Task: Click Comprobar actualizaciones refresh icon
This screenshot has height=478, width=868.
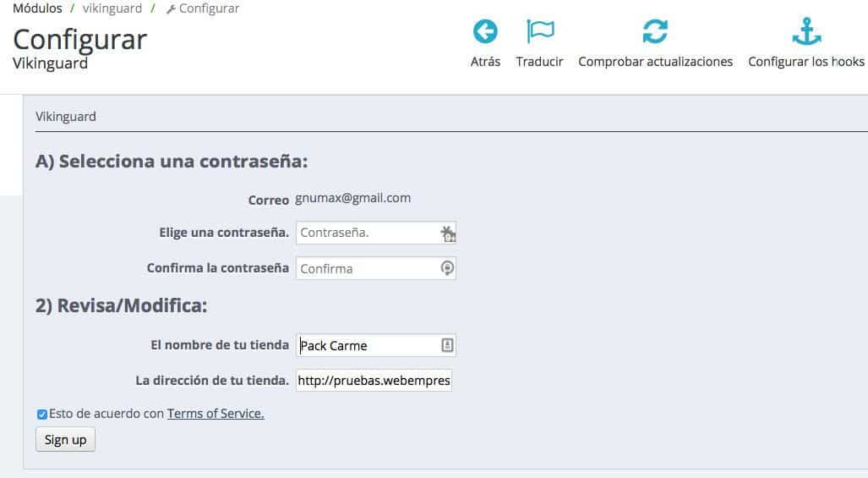Action: [655, 31]
